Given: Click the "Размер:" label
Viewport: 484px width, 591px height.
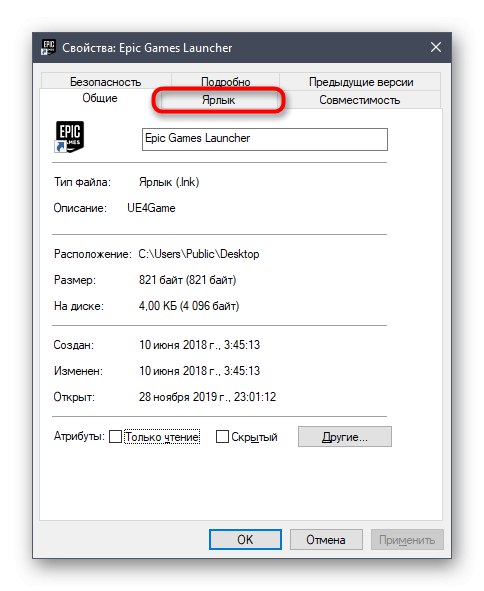Looking at the screenshot, I should (75, 280).
